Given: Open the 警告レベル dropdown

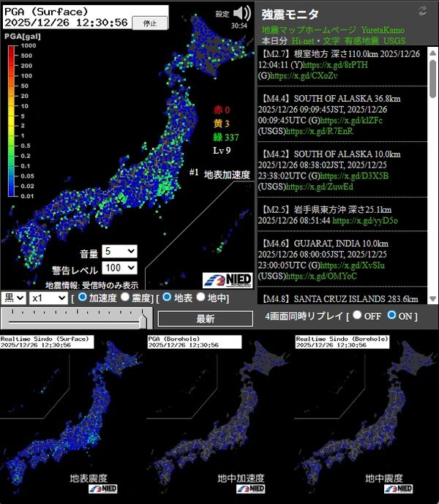Looking at the screenshot, I should [x=119, y=268].
